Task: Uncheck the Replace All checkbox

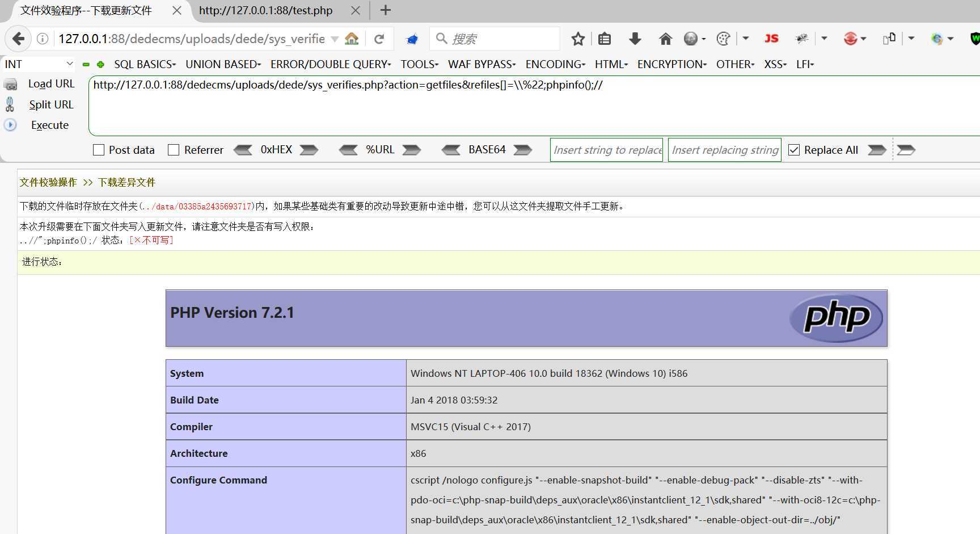Action: coord(794,150)
